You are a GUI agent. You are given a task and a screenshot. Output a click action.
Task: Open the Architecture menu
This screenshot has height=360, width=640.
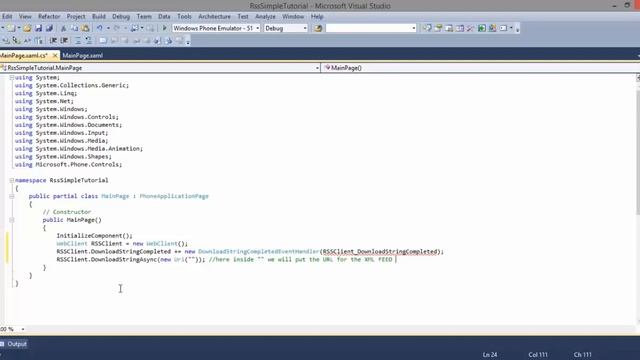214,16
